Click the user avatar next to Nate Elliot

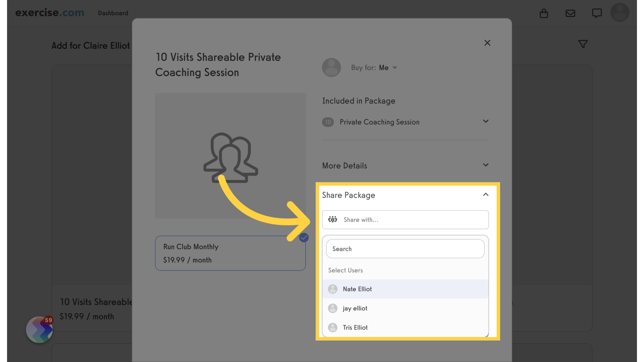pyautogui.click(x=333, y=289)
